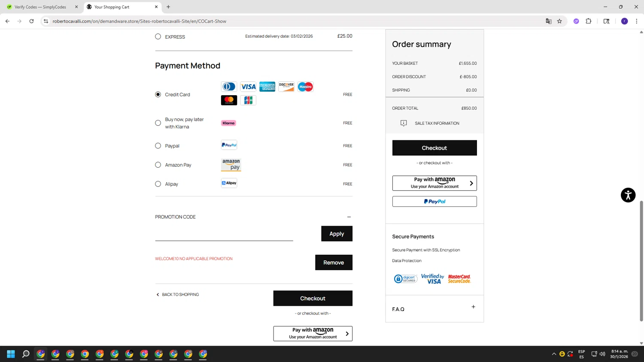Click the JCB card icon
Screen dimensions: 644x362
(x=248, y=100)
